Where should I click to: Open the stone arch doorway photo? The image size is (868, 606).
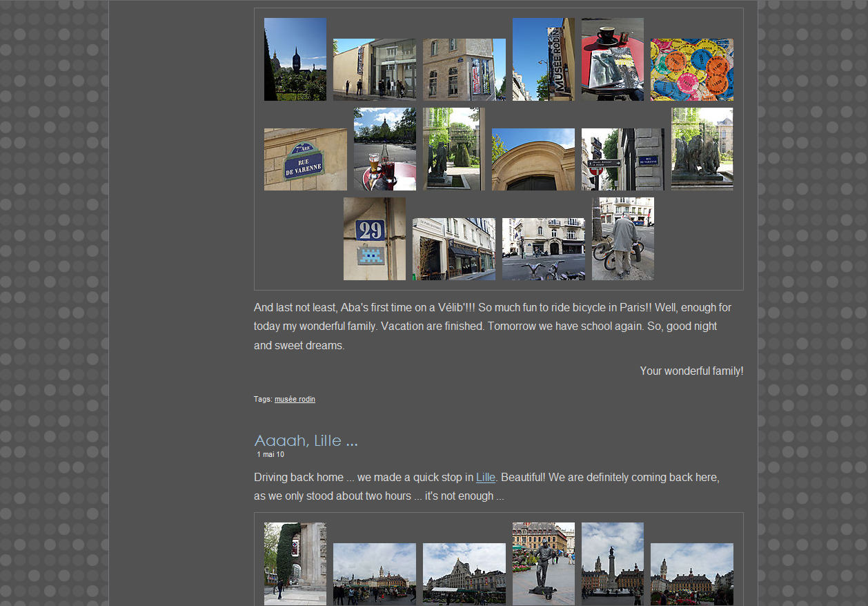533,159
